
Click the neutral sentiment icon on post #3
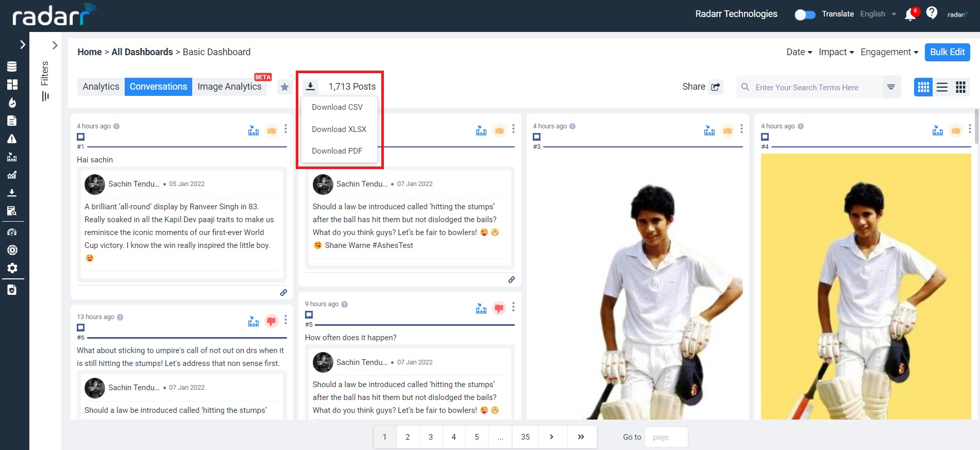click(728, 130)
